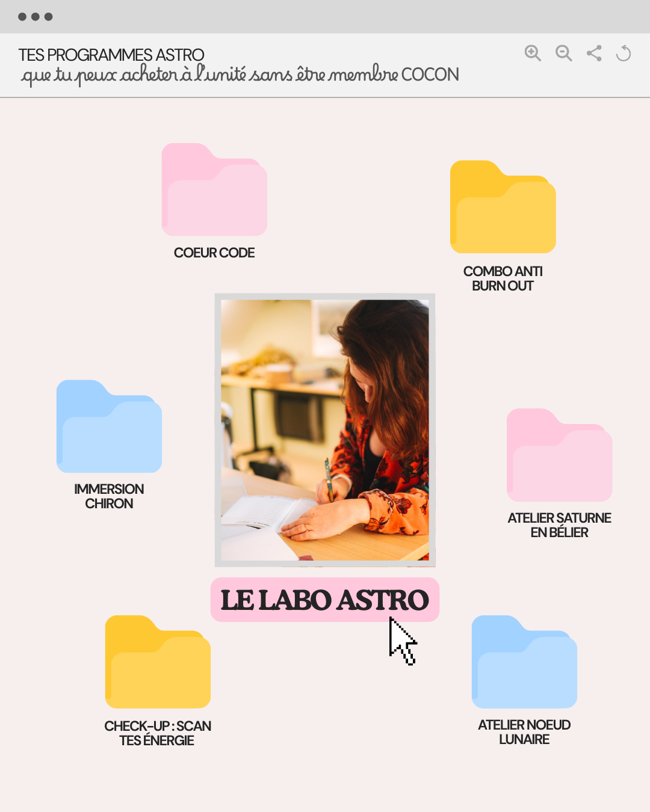Viewport: 650px width, 812px height.
Task: Open the yellow COMBO ANTI BURN OUT folder icon
Action: tap(503, 208)
